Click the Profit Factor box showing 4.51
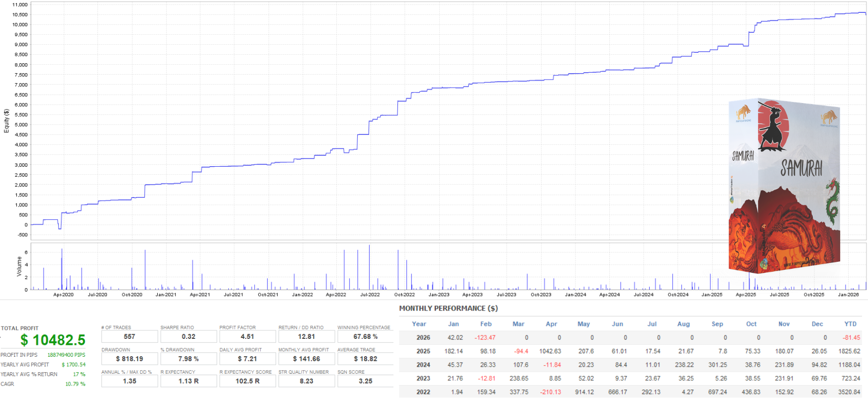The width and height of the screenshot is (868, 409). 247,337
